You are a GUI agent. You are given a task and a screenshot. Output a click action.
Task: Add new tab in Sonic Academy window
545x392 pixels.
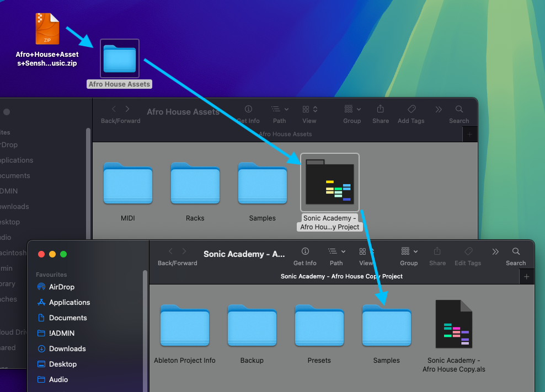click(527, 277)
